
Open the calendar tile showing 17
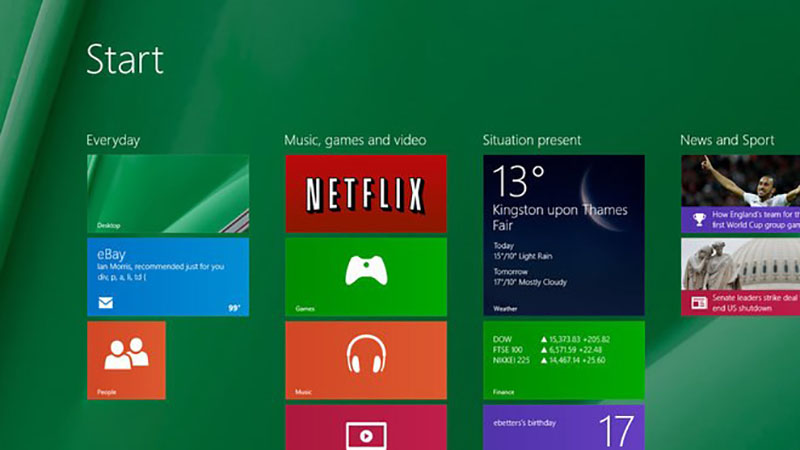tap(564, 428)
